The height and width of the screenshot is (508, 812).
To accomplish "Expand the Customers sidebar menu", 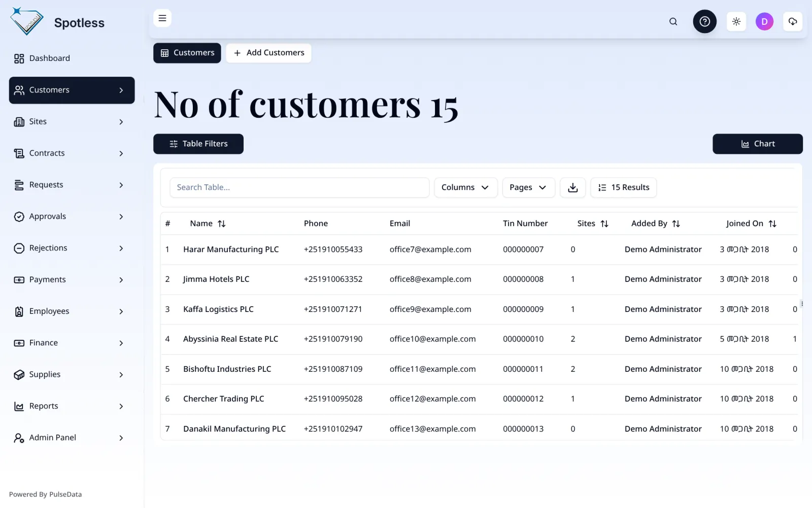I will point(72,90).
